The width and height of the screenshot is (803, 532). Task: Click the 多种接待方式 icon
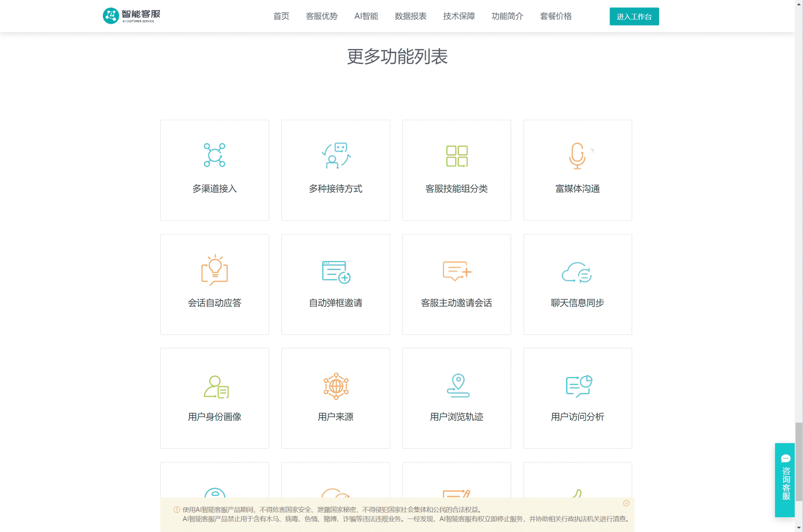[x=336, y=156]
